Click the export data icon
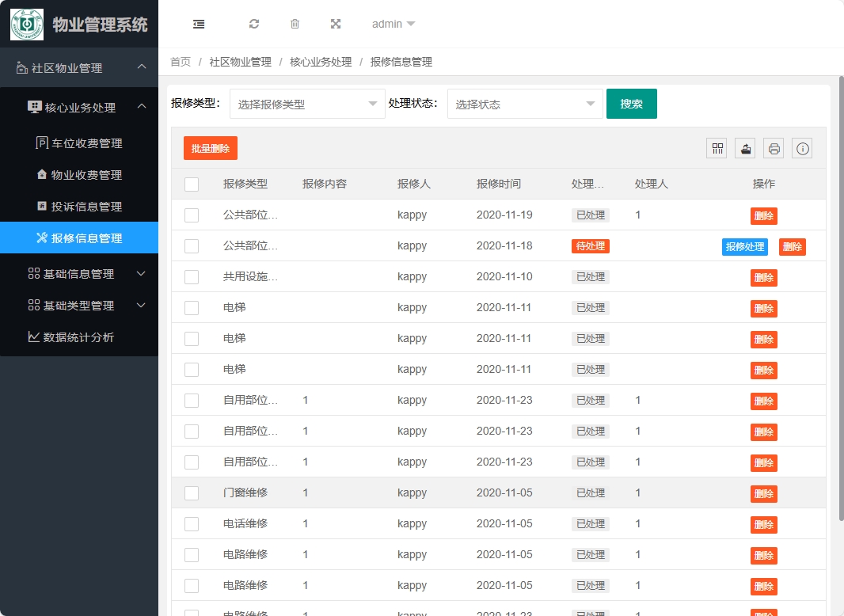844x616 pixels. point(745,148)
